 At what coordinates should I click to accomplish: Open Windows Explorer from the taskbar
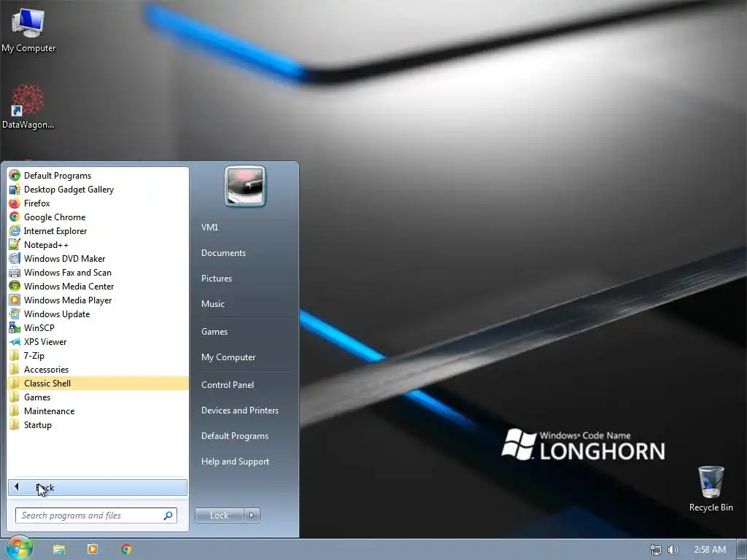(59, 549)
